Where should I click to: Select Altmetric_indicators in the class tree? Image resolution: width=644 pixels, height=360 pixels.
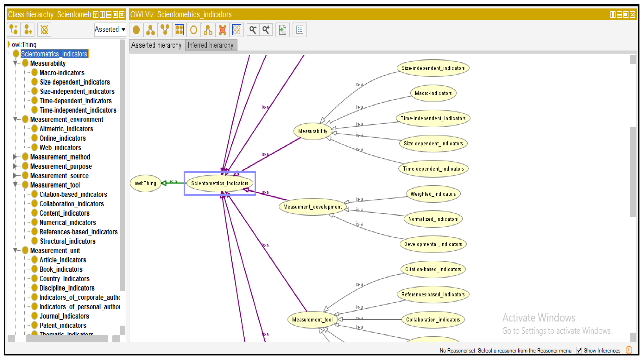[66, 129]
